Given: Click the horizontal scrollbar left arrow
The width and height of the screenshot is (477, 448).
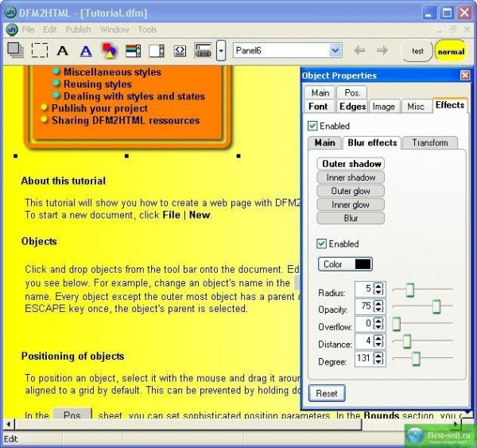Looking at the screenshot, I should coord(9,424).
